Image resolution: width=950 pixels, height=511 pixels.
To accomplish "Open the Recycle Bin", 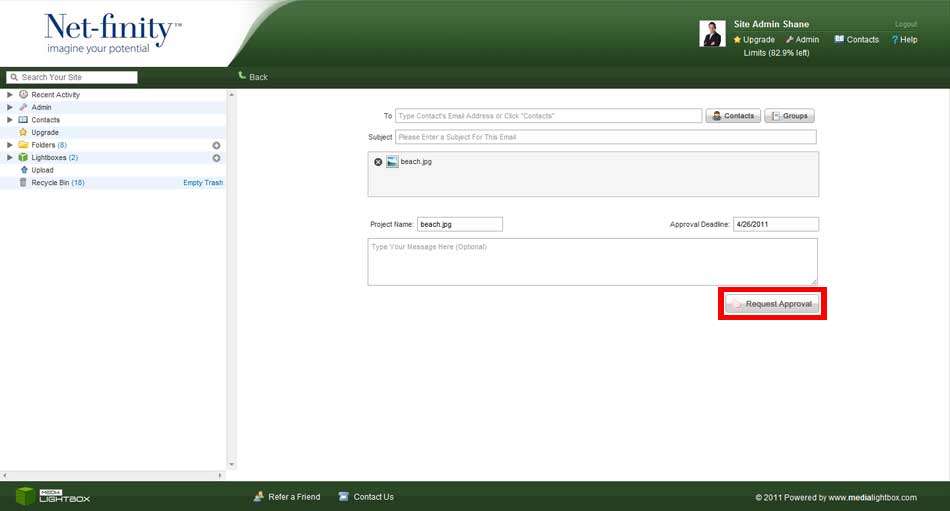I will 50,183.
